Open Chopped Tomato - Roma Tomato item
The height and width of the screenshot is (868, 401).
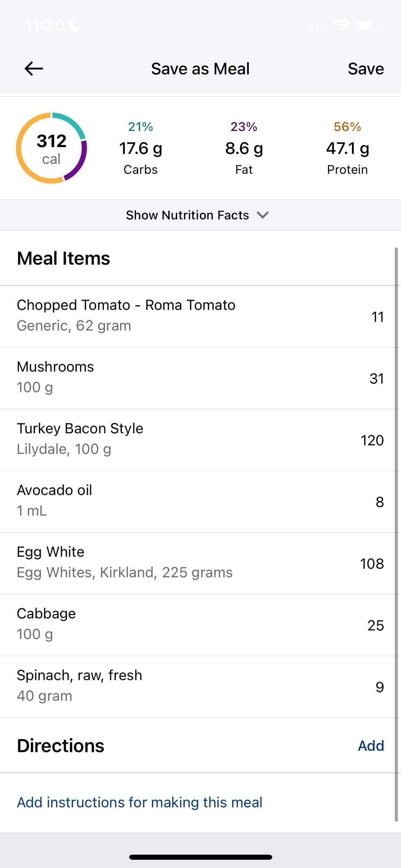[x=197, y=316]
